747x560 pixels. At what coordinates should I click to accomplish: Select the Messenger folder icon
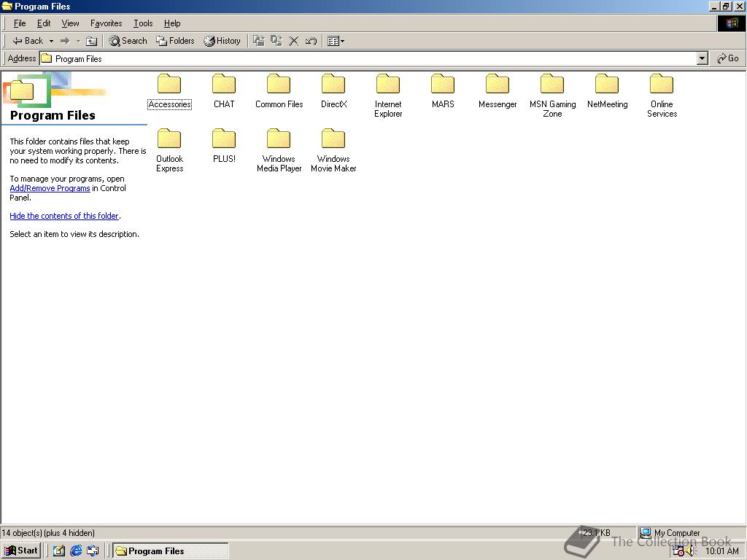coord(498,85)
